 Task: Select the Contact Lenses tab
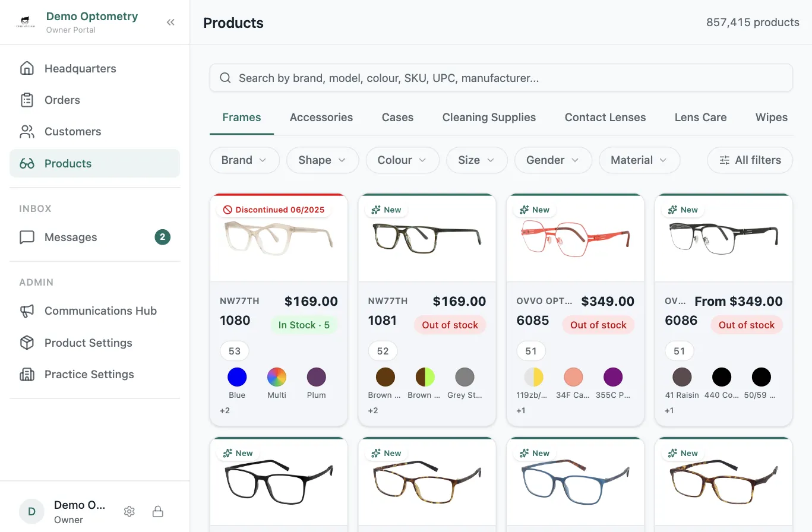(x=605, y=117)
